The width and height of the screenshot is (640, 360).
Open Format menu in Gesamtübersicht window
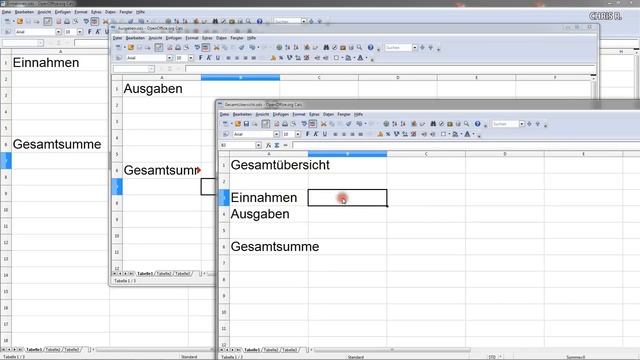[x=299, y=114]
